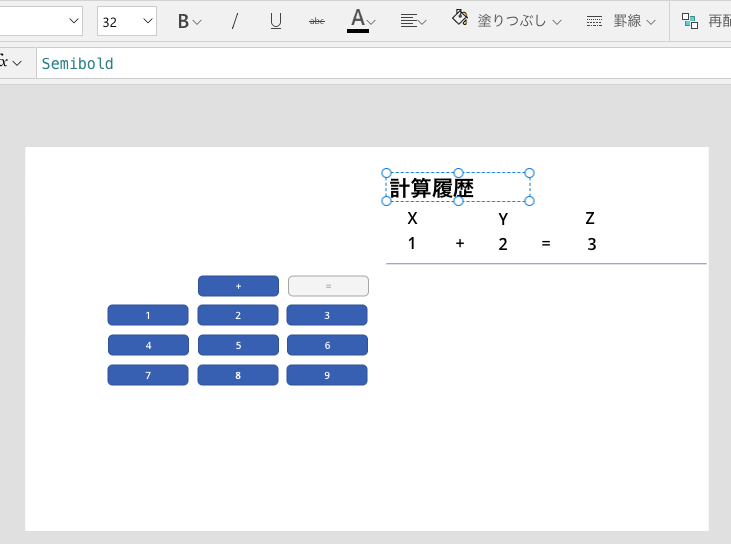
Task: Click the 8 button on keypad
Action: [x=238, y=375]
